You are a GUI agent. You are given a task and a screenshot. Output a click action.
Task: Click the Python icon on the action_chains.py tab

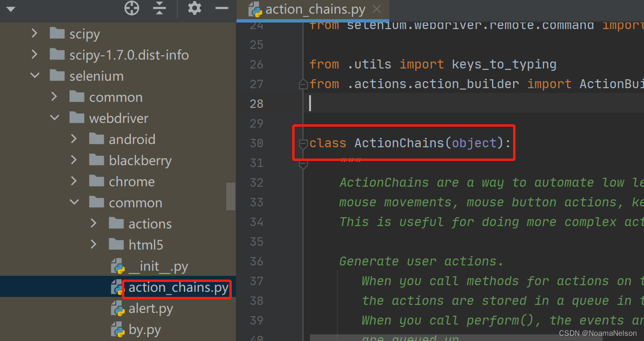click(255, 9)
